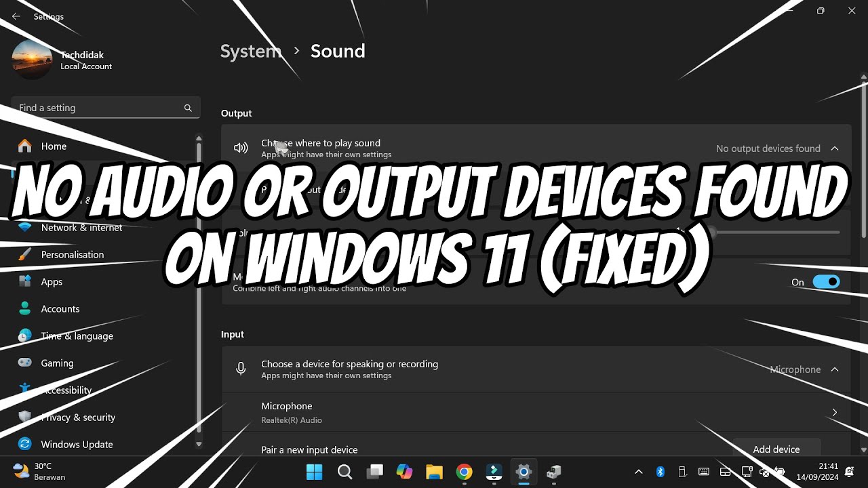This screenshot has width=868, height=488.
Task: Open Apps via its sidebar icon
Action: [25, 281]
